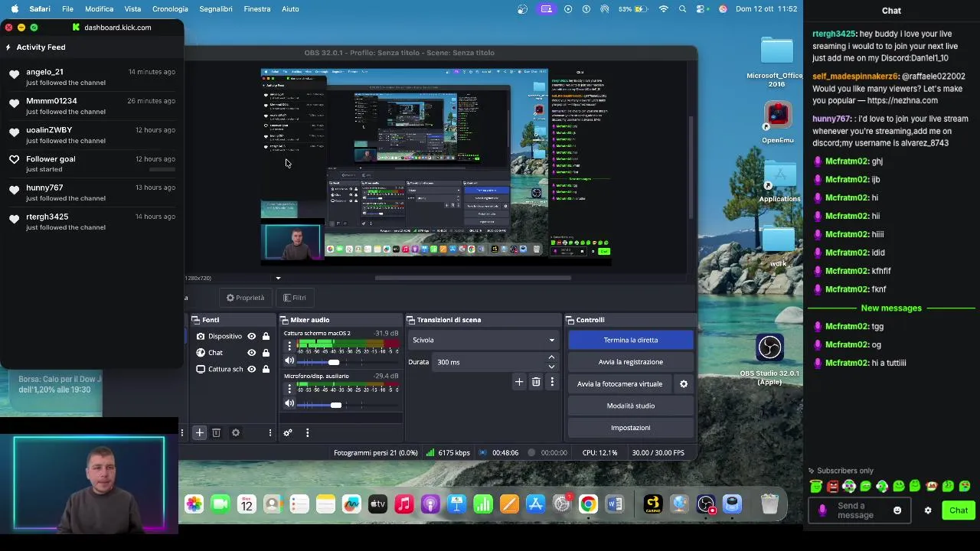Open Scivola transition dropdown
980x551 pixels.
tap(483, 340)
